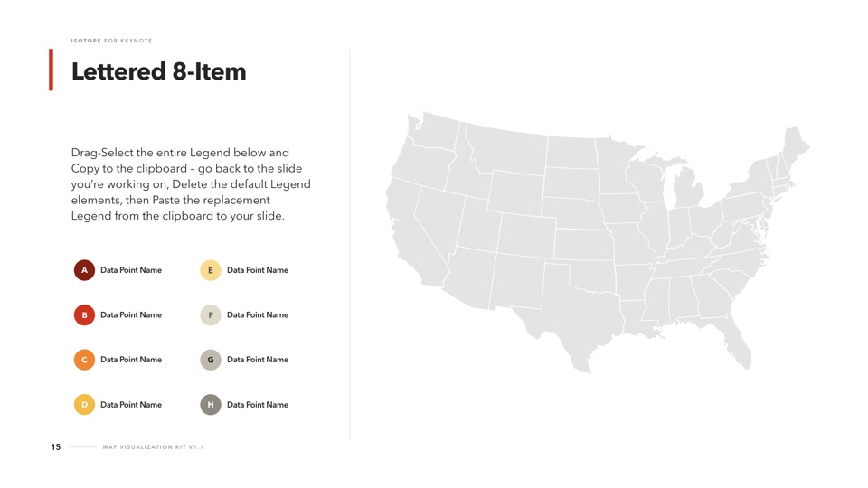868x488 pixels.
Task: Select the Data Point Name text beside B
Action: (x=131, y=315)
